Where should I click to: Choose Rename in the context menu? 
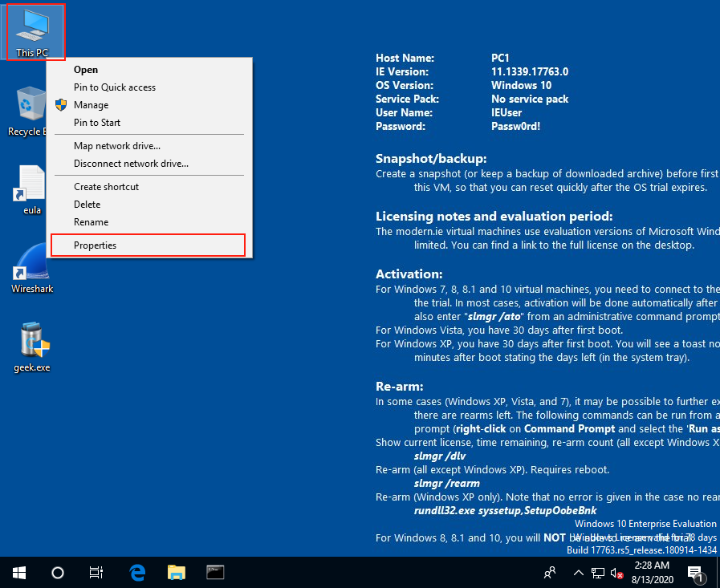point(149,222)
